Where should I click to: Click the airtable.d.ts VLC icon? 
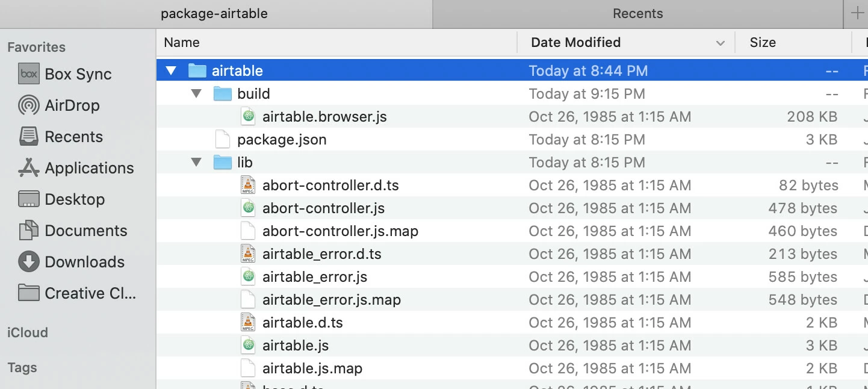click(x=248, y=323)
